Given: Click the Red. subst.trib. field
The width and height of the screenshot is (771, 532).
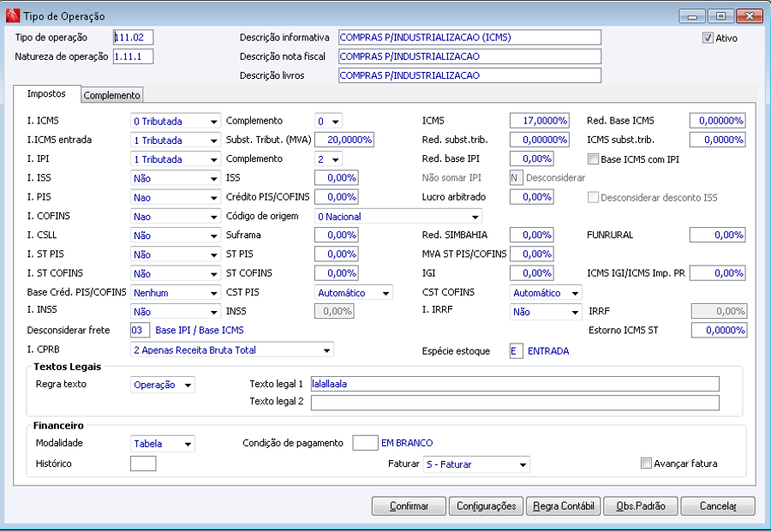Looking at the screenshot, I should point(540,140).
